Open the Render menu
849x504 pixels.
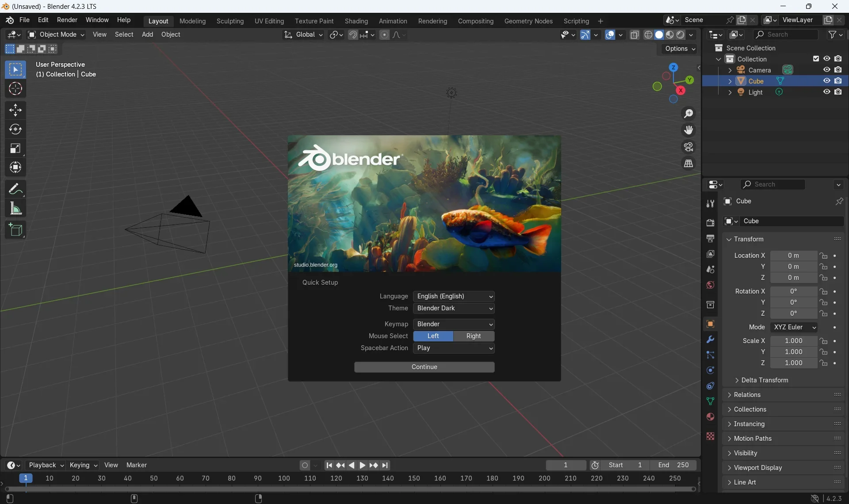tap(67, 20)
